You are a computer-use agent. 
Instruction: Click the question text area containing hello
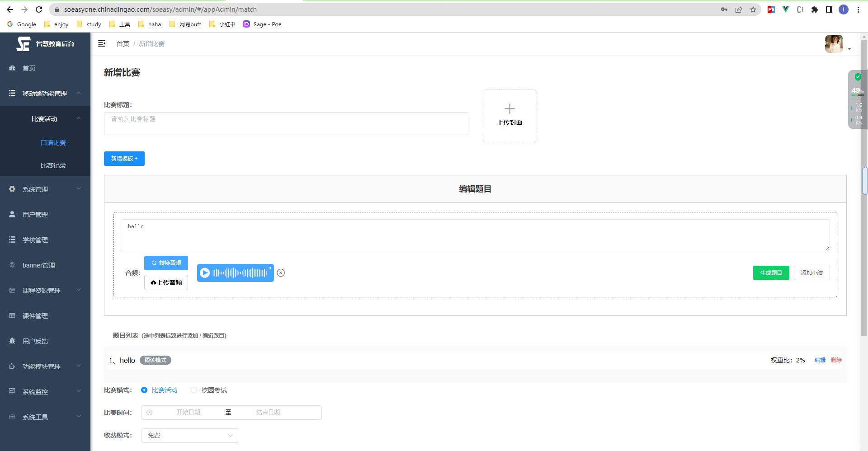[475, 235]
